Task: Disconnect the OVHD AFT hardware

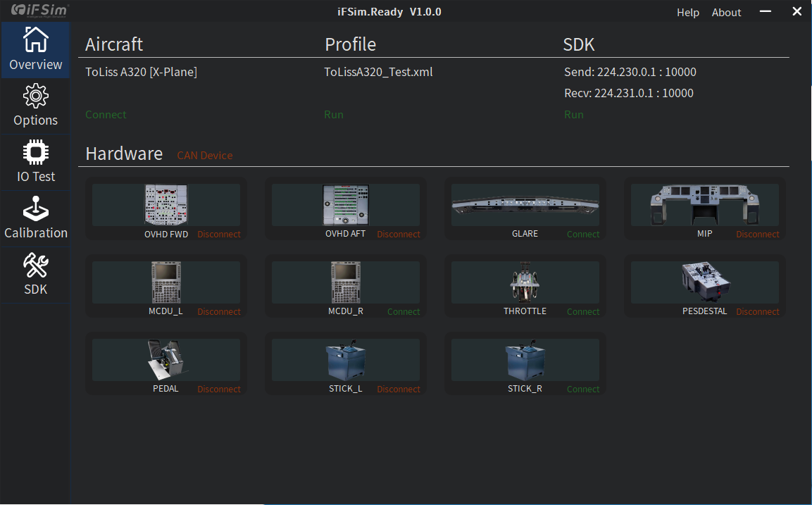Action: 398,235
